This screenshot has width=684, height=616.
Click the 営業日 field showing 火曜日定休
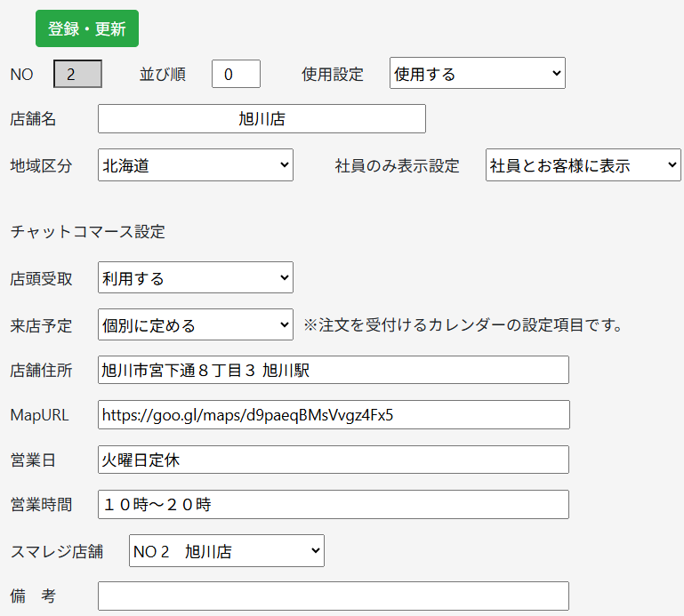point(334,460)
